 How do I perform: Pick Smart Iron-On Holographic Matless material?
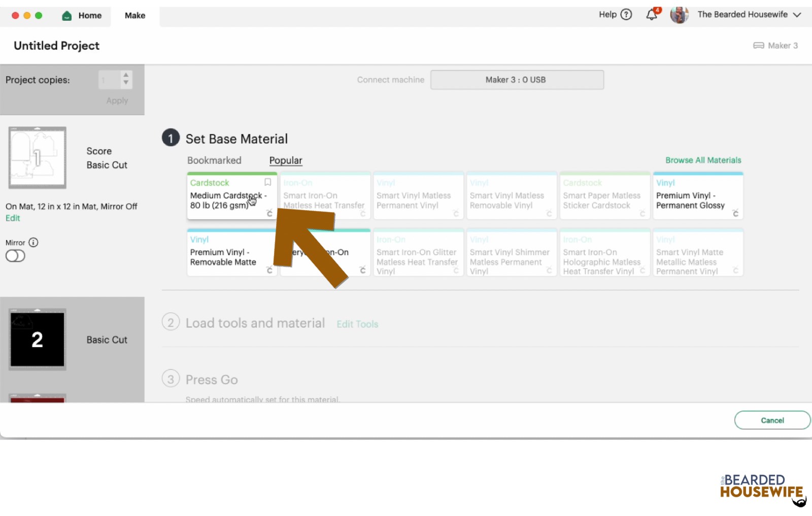pos(604,253)
